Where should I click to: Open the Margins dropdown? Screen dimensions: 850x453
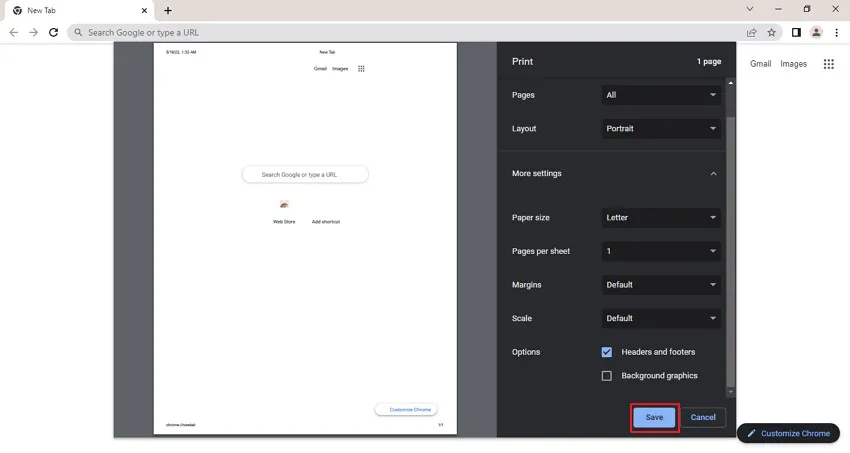pos(661,284)
